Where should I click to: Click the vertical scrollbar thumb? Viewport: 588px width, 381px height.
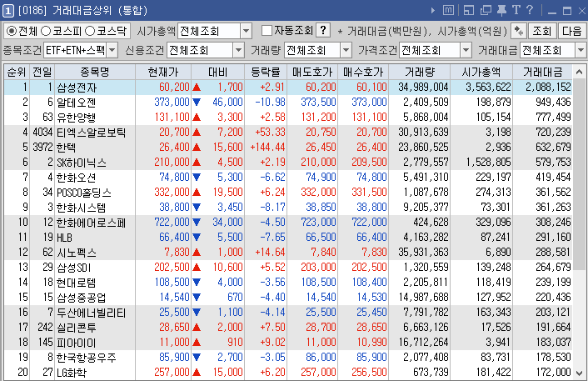[x=580, y=173]
